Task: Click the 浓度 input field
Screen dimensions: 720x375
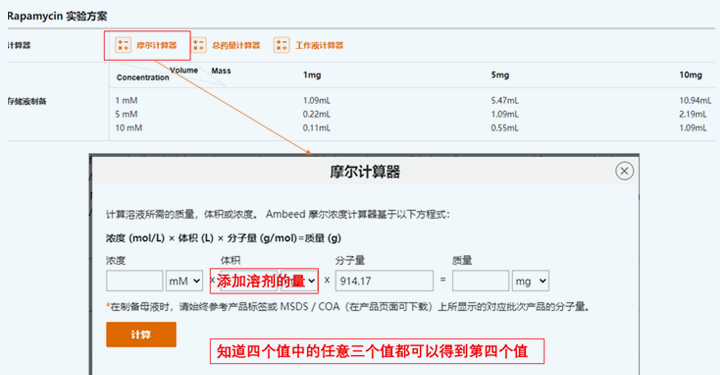Action: (135, 280)
